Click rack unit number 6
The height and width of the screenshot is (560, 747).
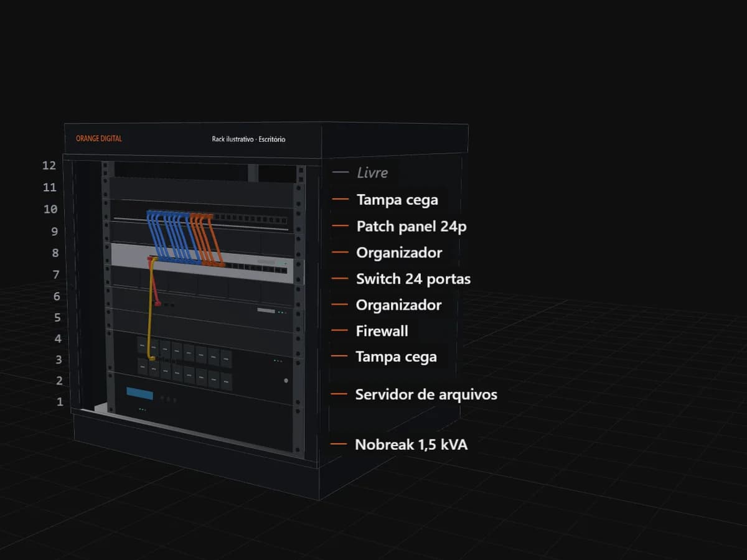click(57, 297)
